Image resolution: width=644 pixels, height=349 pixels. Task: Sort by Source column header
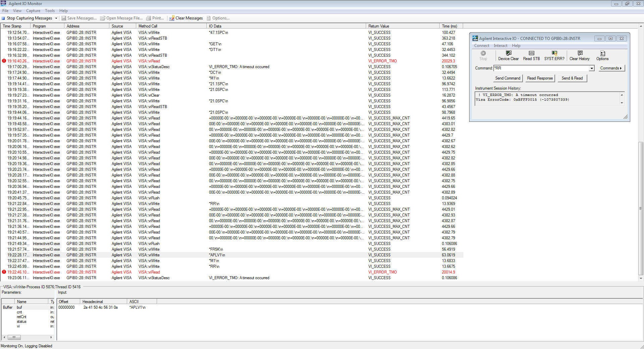pyautogui.click(x=123, y=26)
